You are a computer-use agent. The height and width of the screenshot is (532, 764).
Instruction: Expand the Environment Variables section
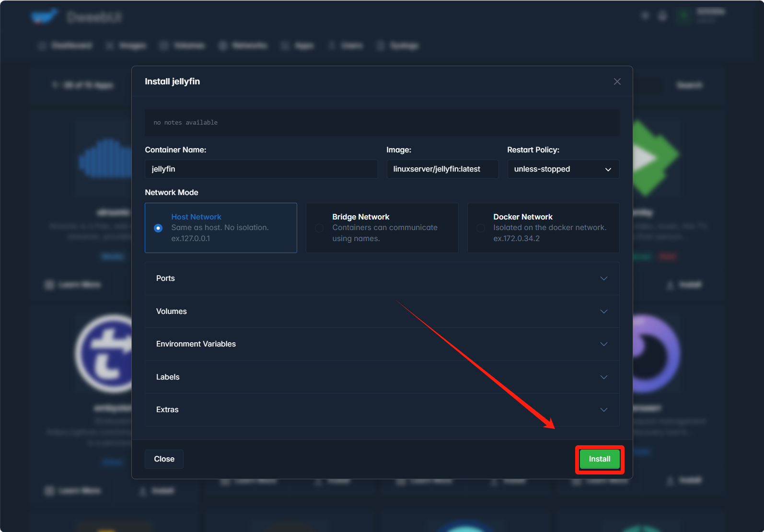coord(382,344)
